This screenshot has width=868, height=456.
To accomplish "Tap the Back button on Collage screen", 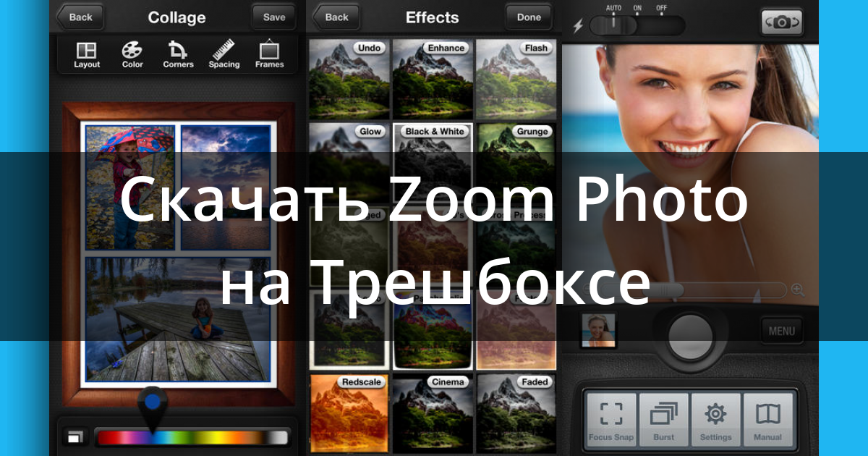I will 80,17.
